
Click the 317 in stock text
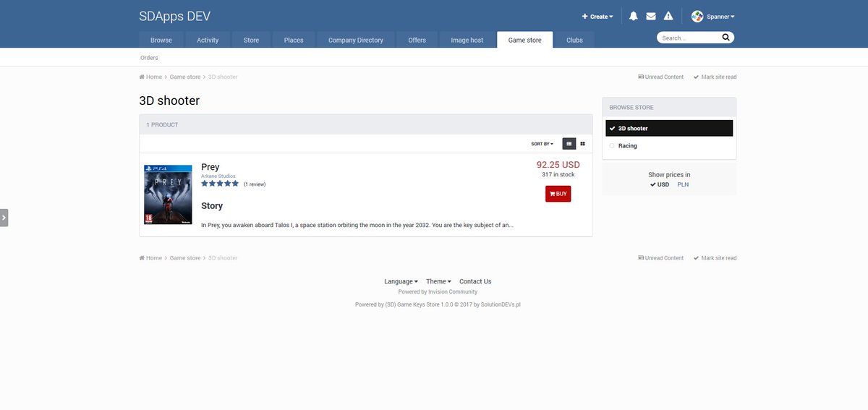[558, 174]
